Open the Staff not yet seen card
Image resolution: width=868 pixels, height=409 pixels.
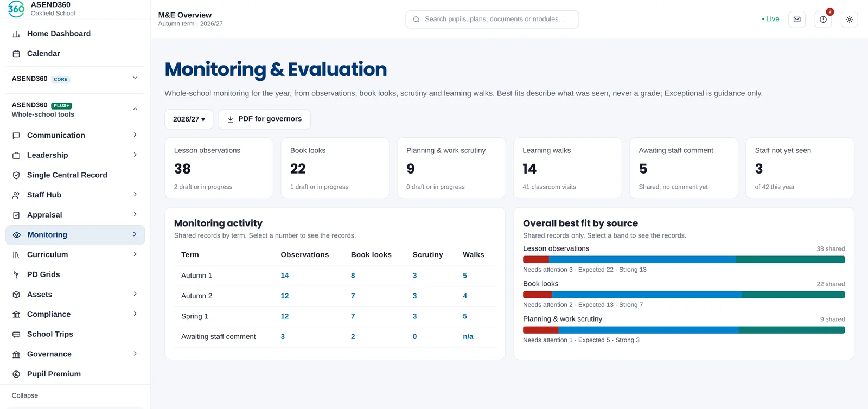click(800, 168)
